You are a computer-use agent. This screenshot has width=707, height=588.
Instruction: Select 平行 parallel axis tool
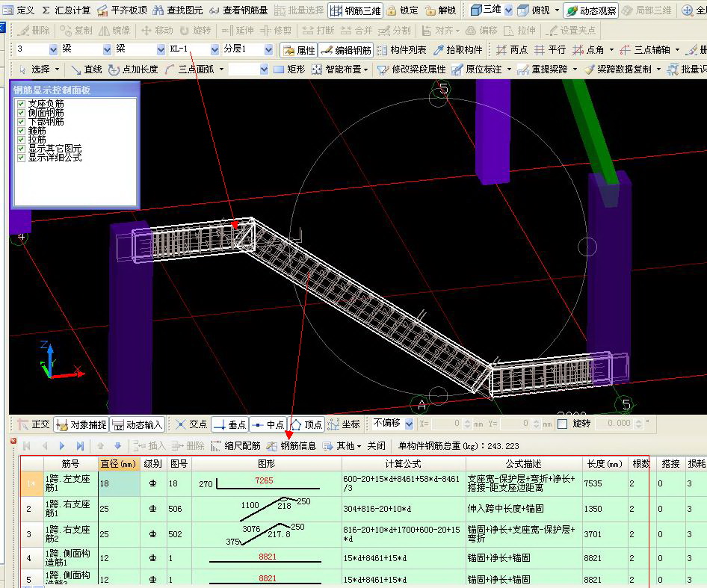[549, 50]
